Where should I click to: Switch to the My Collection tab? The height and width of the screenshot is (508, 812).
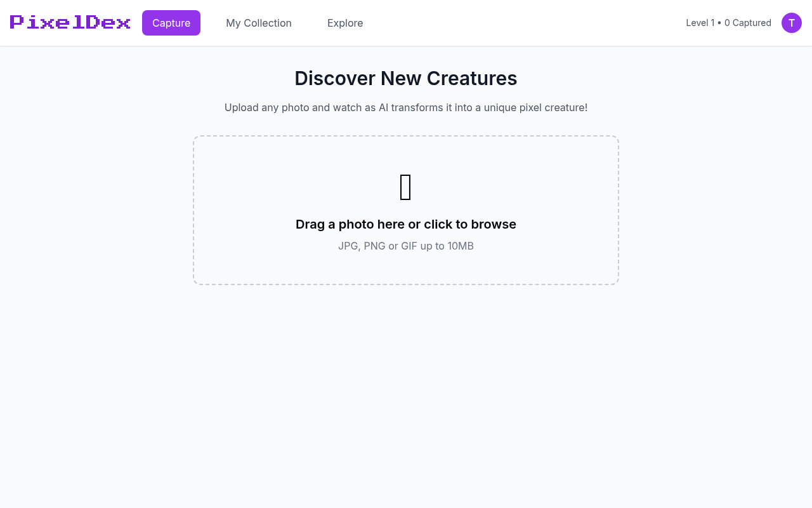(x=259, y=23)
